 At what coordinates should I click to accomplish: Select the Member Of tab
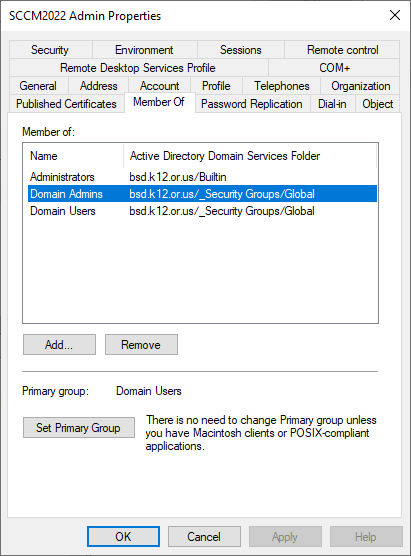pos(159,102)
